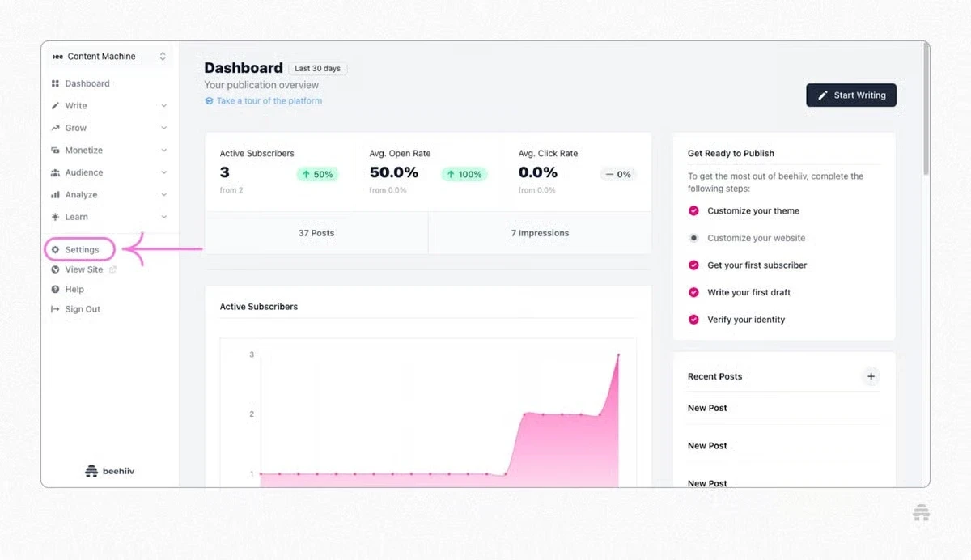Expand the Analyze menu chevron

tap(163, 195)
